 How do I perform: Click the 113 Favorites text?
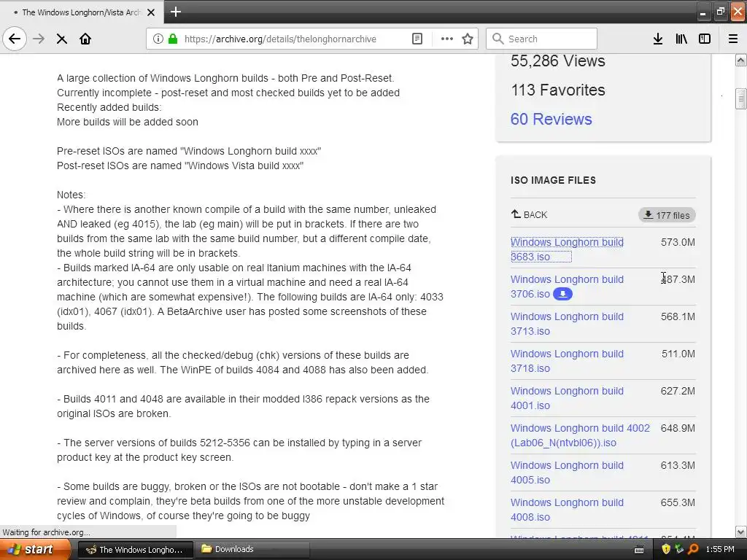558,90
